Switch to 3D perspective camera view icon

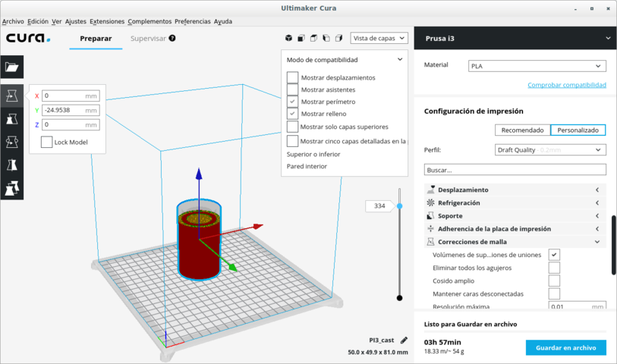pos(289,38)
